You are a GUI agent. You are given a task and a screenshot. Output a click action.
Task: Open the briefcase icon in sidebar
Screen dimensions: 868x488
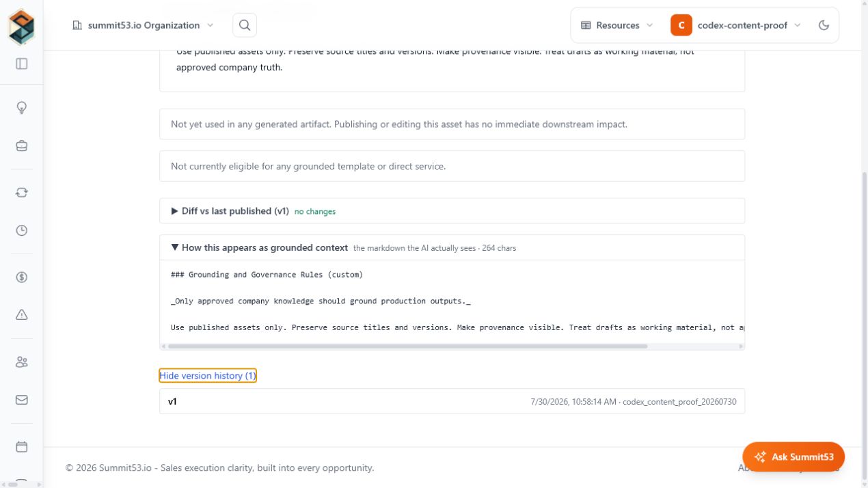point(22,146)
